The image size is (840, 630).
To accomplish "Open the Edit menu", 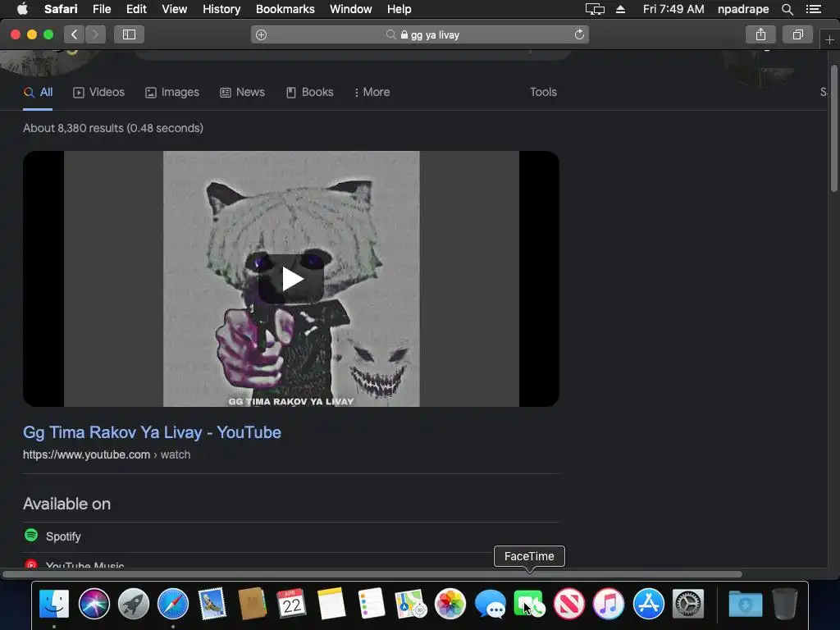I will (136, 9).
